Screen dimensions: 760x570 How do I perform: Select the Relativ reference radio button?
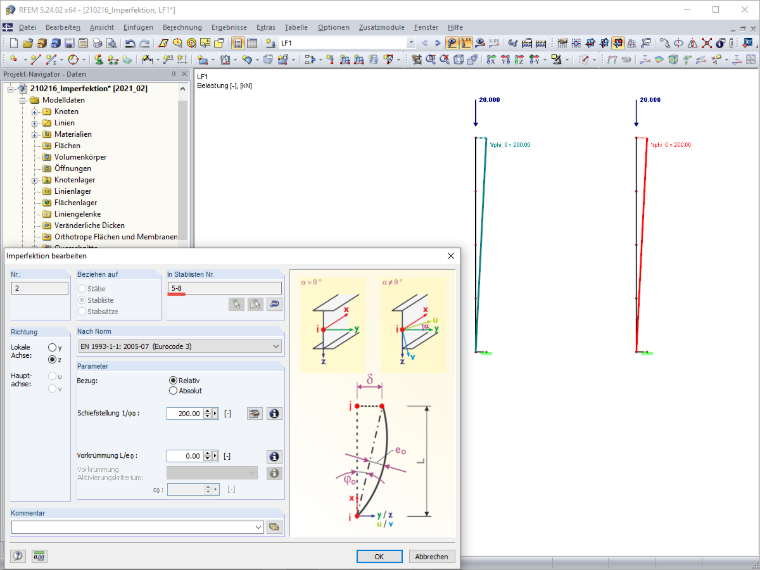tap(173, 380)
